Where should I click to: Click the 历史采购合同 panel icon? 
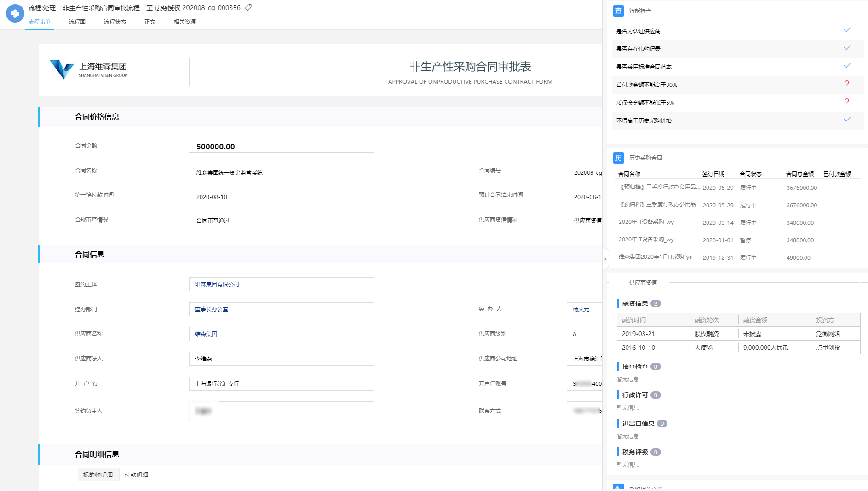click(x=618, y=158)
